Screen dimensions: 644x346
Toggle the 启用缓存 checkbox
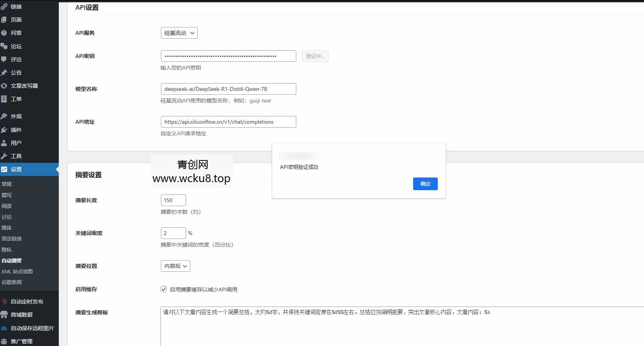pos(164,289)
